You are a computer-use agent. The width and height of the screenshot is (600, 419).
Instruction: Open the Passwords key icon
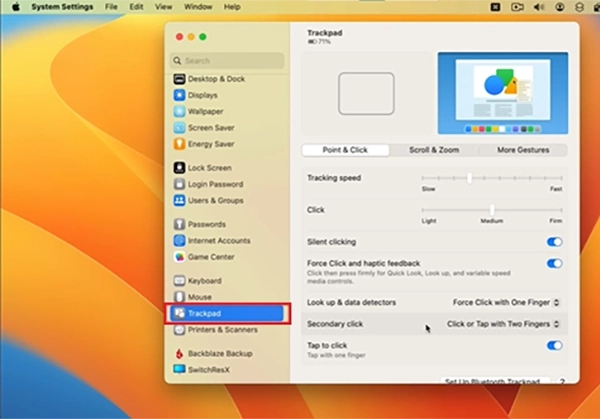pyautogui.click(x=179, y=224)
